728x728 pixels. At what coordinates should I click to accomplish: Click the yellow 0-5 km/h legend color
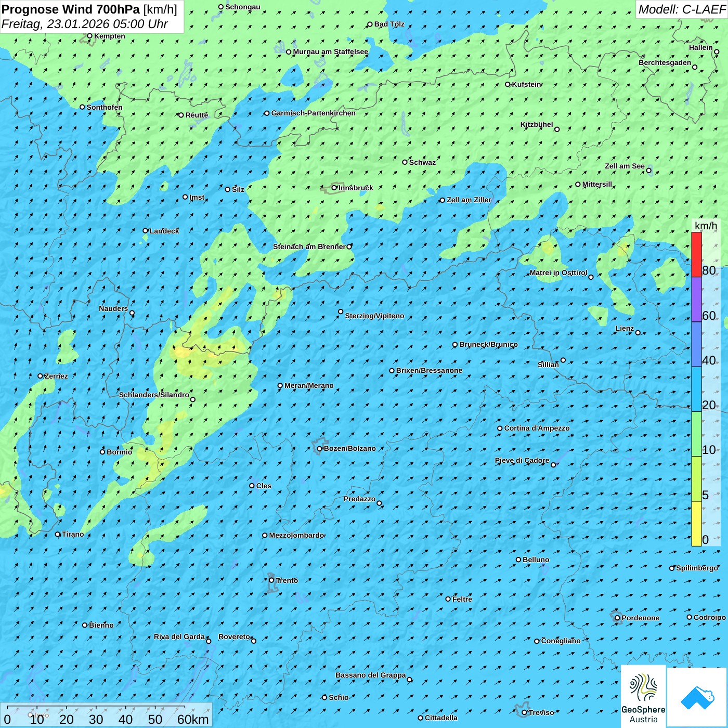696,524
